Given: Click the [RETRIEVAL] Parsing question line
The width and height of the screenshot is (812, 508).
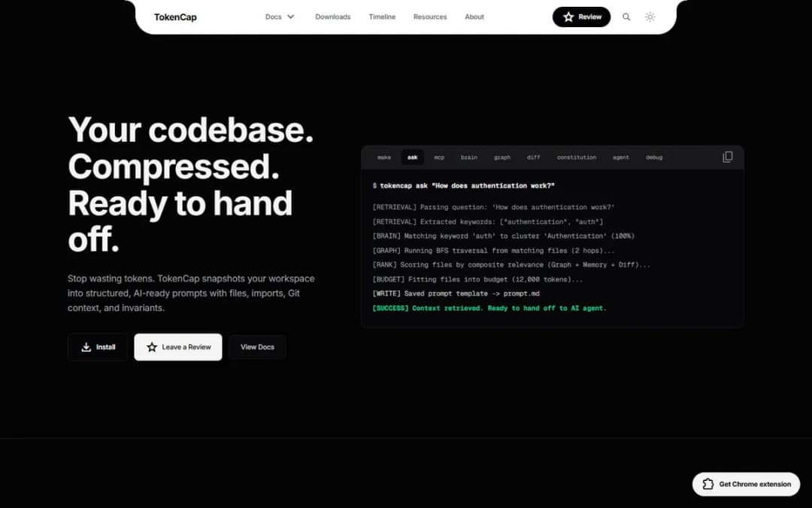Looking at the screenshot, I should point(493,208).
